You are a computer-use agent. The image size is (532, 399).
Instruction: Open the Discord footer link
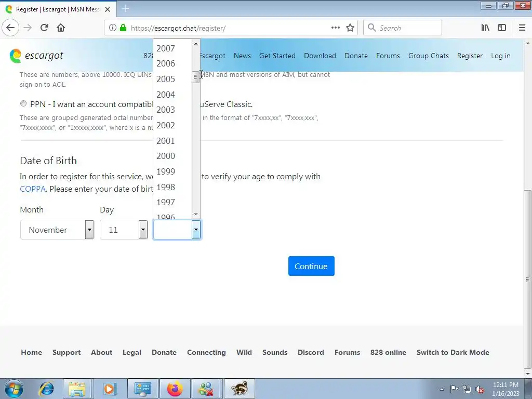pos(311,352)
